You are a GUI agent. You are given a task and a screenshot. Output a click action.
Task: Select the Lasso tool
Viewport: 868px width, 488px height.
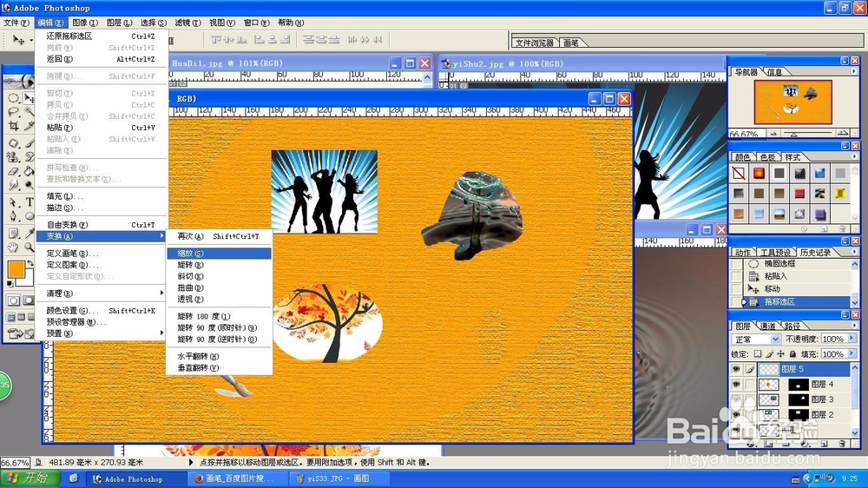(x=13, y=112)
